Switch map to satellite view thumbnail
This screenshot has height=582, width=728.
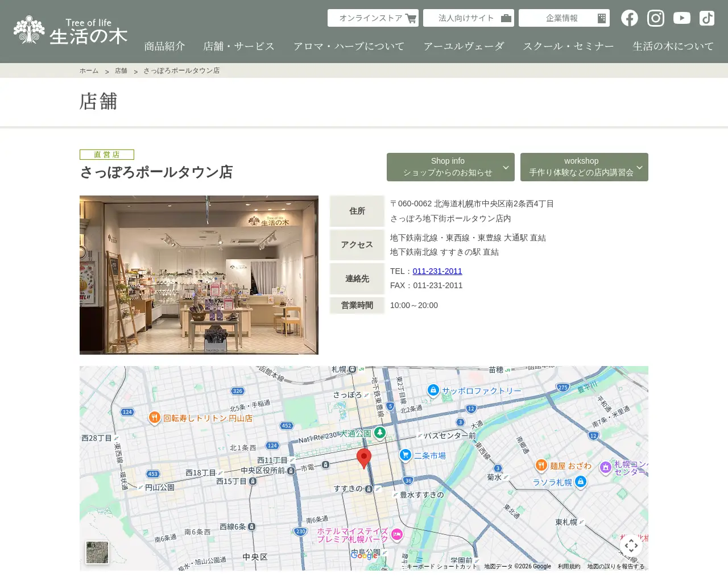click(x=97, y=552)
